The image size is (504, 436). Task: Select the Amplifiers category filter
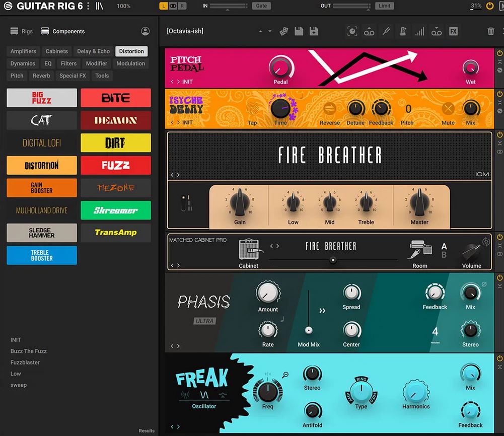[x=23, y=51]
